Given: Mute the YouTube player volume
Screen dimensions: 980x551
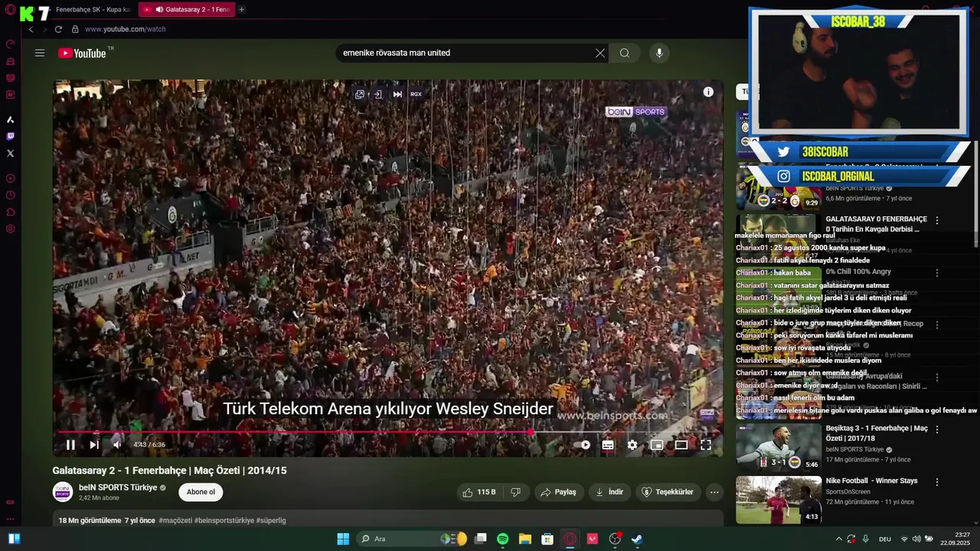Looking at the screenshot, I should click(x=117, y=445).
